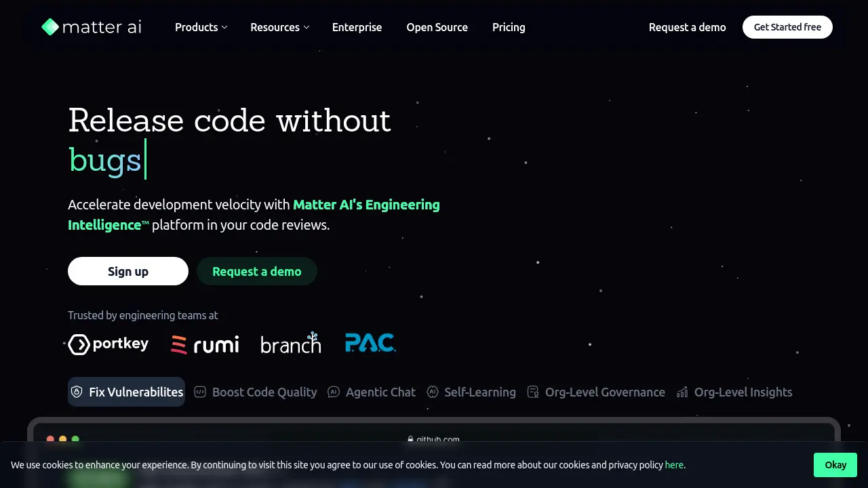
Task: Switch to the Org-Level Governance tab
Action: click(596, 392)
